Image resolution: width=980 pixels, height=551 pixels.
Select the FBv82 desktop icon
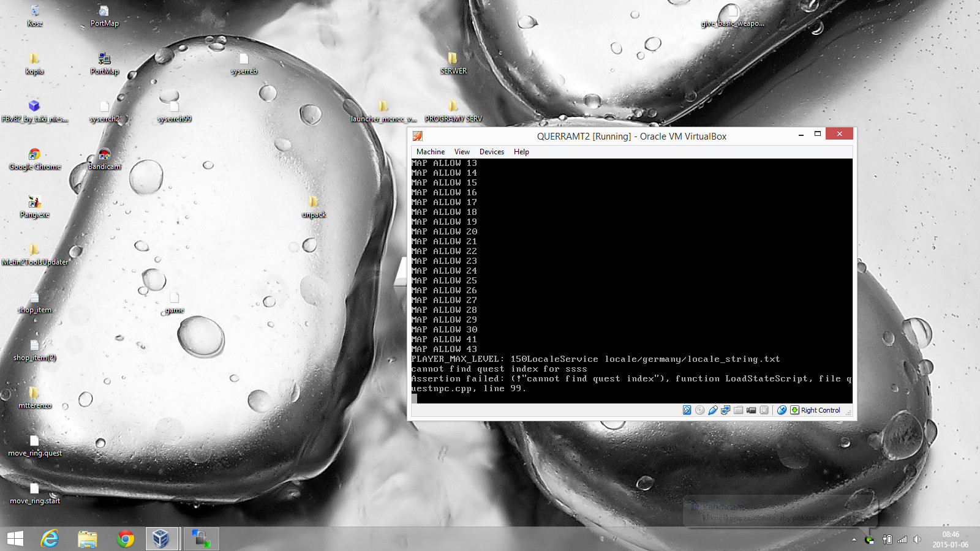point(35,111)
